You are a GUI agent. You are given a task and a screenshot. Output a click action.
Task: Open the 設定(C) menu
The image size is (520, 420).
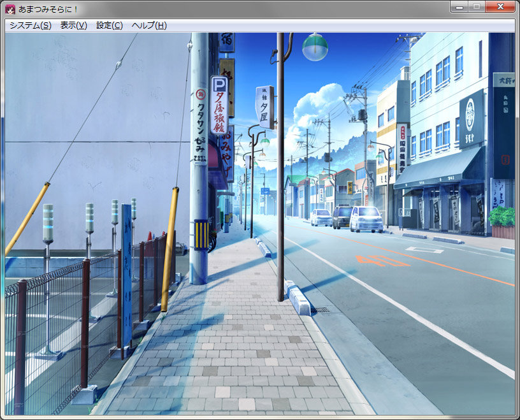pos(110,25)
